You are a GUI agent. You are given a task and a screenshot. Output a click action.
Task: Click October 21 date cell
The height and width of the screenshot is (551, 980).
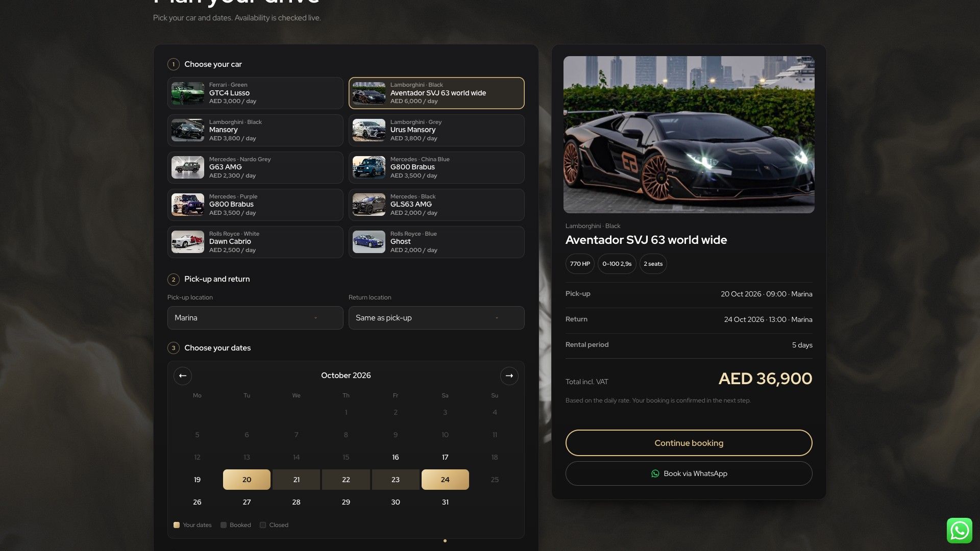tap(296, 480)
